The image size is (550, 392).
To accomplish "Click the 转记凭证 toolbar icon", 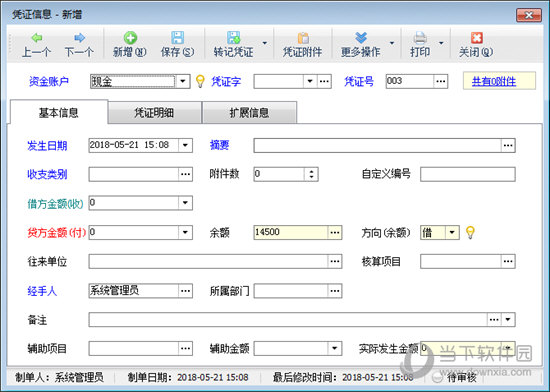I will tap(233, 38).
